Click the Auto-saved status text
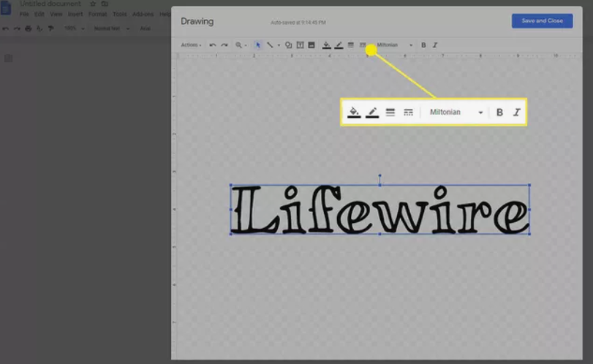 pyautogui.click(x=298, y=23)
